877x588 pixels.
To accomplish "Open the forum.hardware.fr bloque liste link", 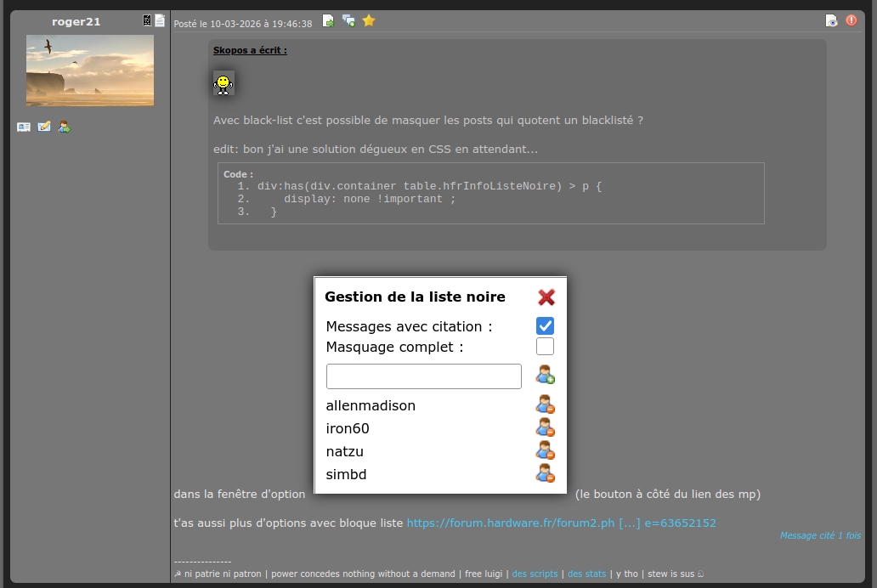I will (561, 523).
